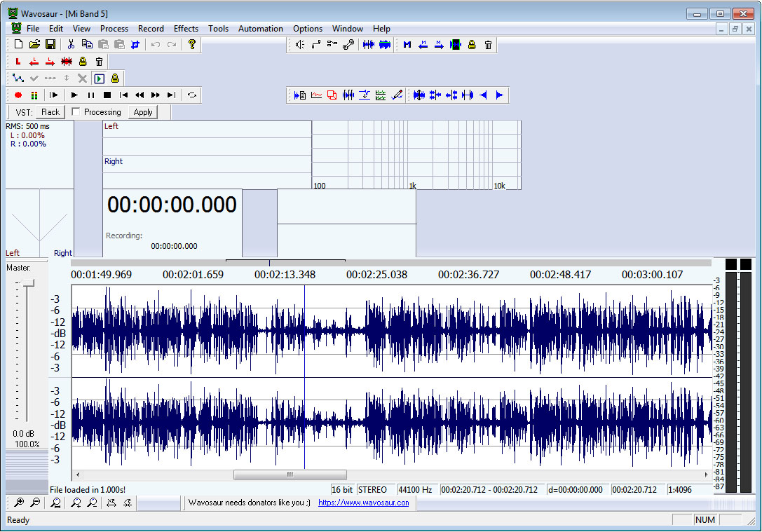Open the Automation menu
The image size is (762, 532).
260,29
